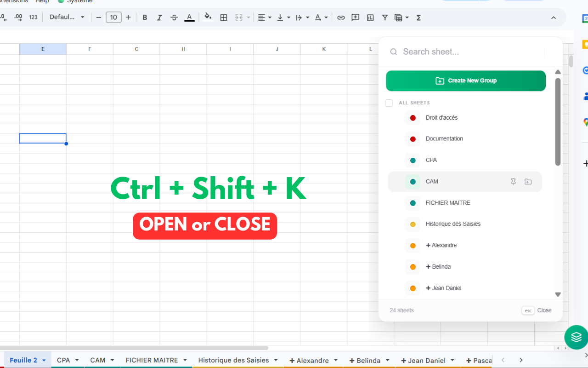This screenshot has width=588, height=368.
Task: Click the Search sheet input field
Action: pyautogui.click(x=459, y=52)
